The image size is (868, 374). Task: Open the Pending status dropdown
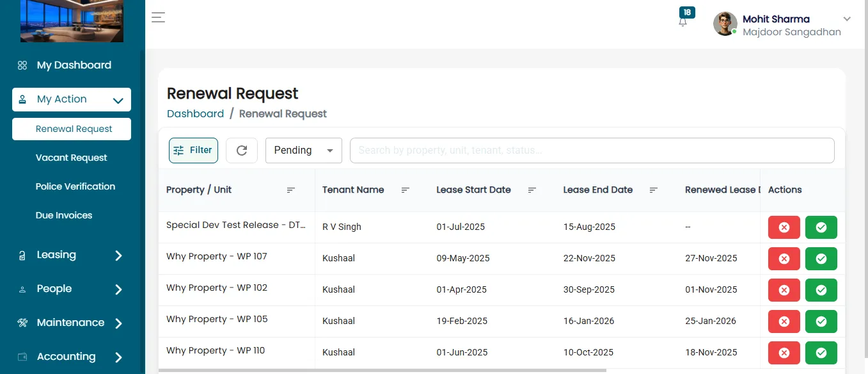(304, 150)
